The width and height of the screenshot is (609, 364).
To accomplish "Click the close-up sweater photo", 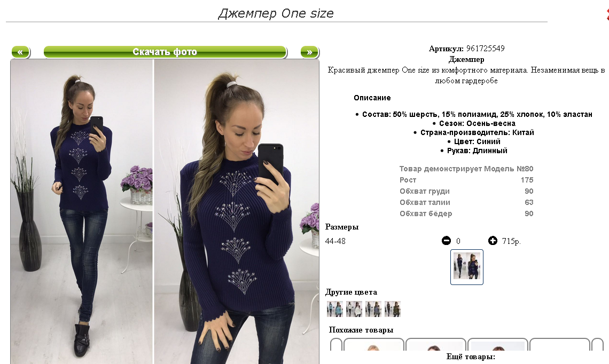I will pyautogui.click(x=237, y=211).
